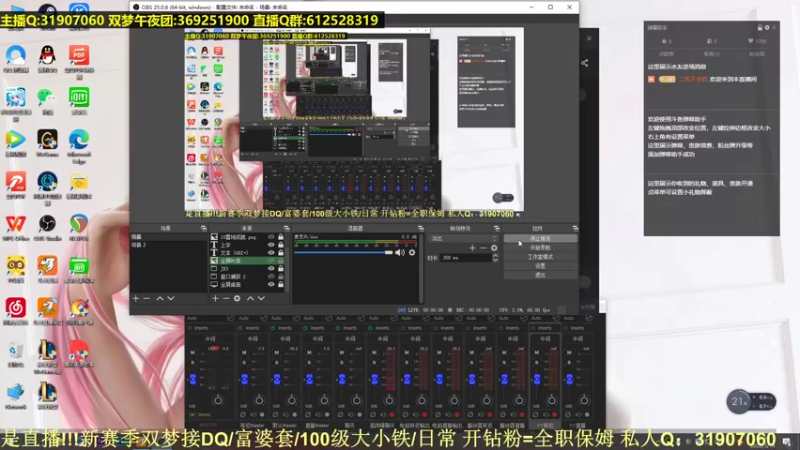Screen dimensions: 800x450
Task: Click 退出 exit button in OBS controls
Action: click(540, 275)
